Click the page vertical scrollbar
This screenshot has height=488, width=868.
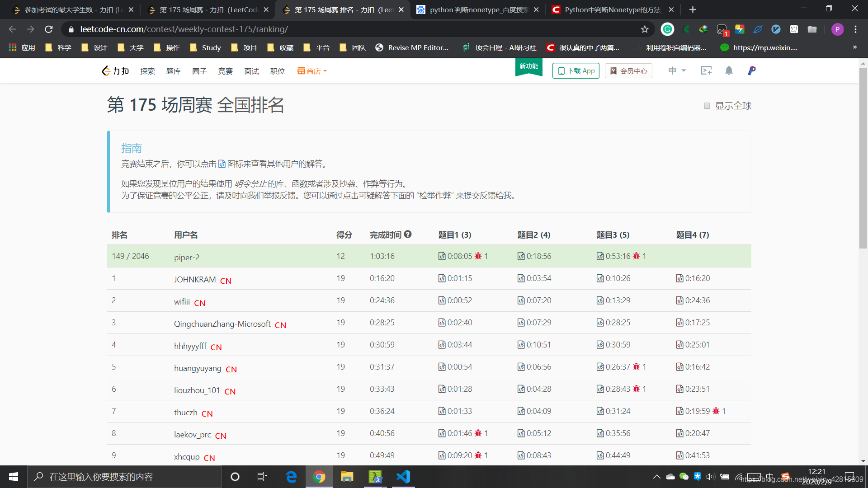tap(863, 158)
